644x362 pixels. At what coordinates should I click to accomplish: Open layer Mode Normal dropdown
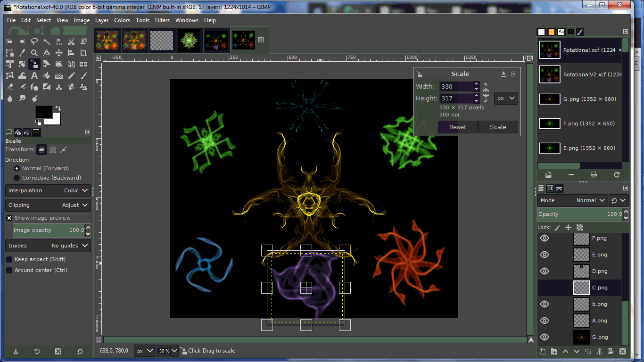pyautogui.click(x=572, y=200)
